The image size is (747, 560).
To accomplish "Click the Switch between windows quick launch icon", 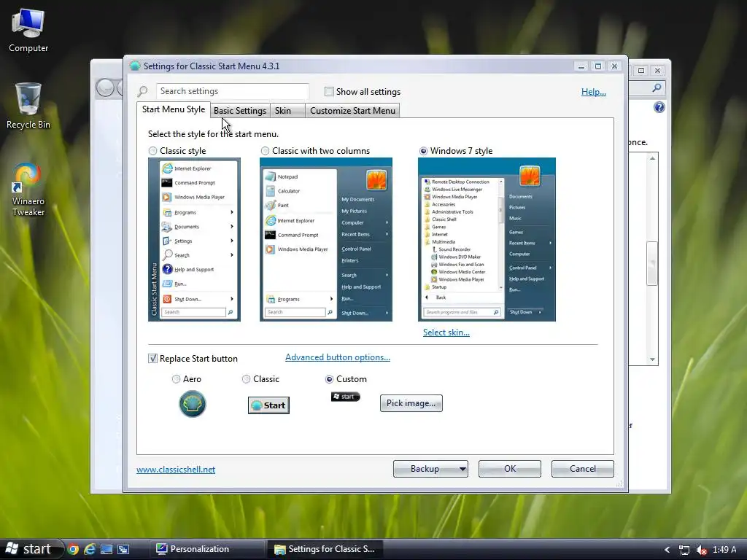I will [x=123, y=549].
